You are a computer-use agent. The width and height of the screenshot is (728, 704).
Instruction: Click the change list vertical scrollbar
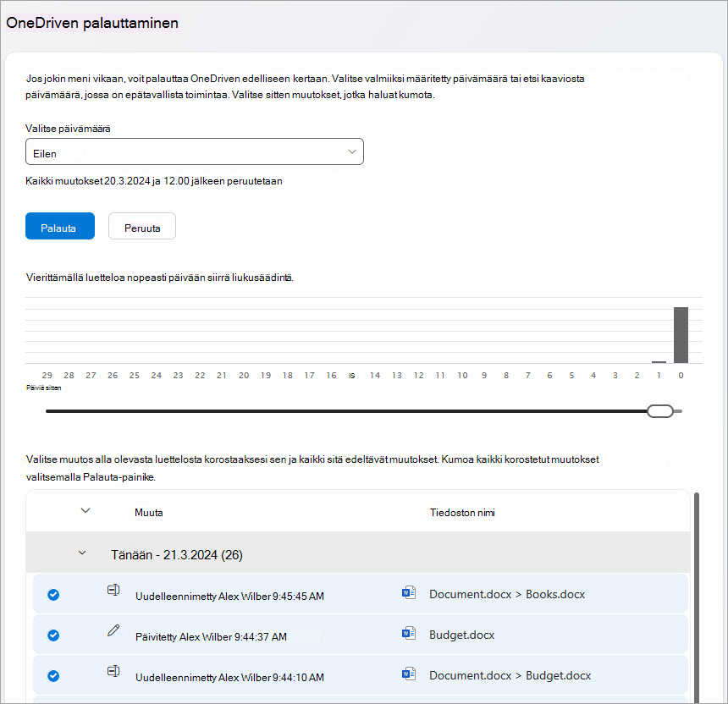click(x=697, y=597)
